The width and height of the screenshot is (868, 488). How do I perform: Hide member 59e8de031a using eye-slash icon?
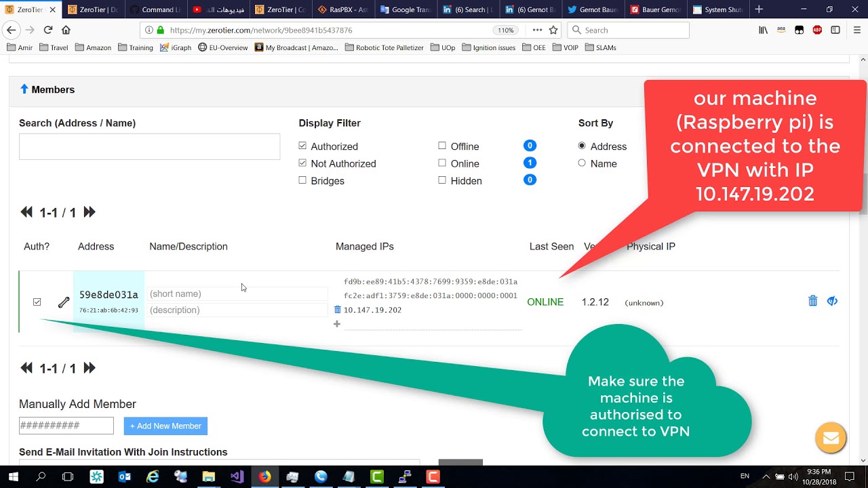coord(832,301)
